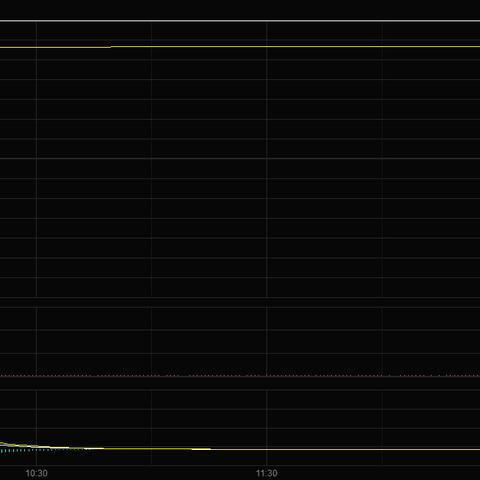Click where the top white line crosses the 10:30 gridline
This screenshot has width=480, height=480.
[x=36, y=21]
